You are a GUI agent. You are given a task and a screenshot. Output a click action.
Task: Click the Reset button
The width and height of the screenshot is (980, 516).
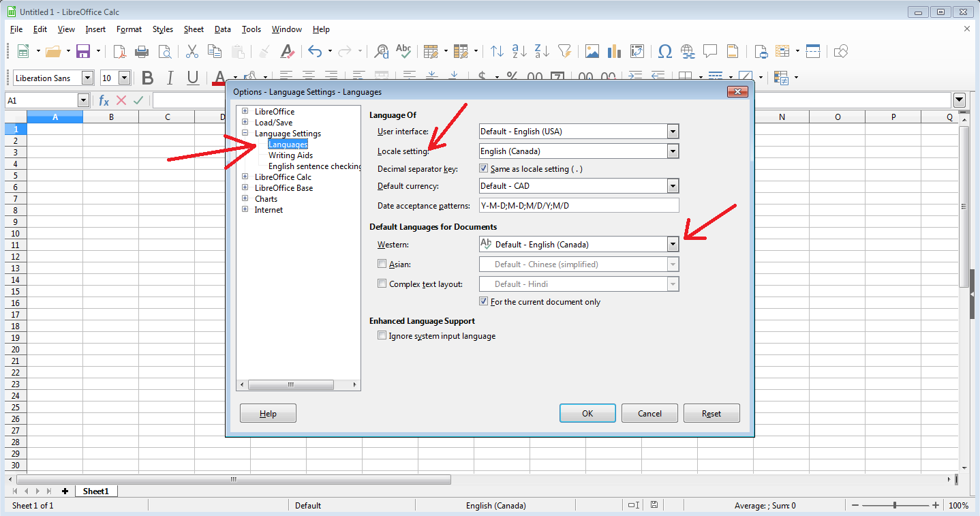click(711, 413)
